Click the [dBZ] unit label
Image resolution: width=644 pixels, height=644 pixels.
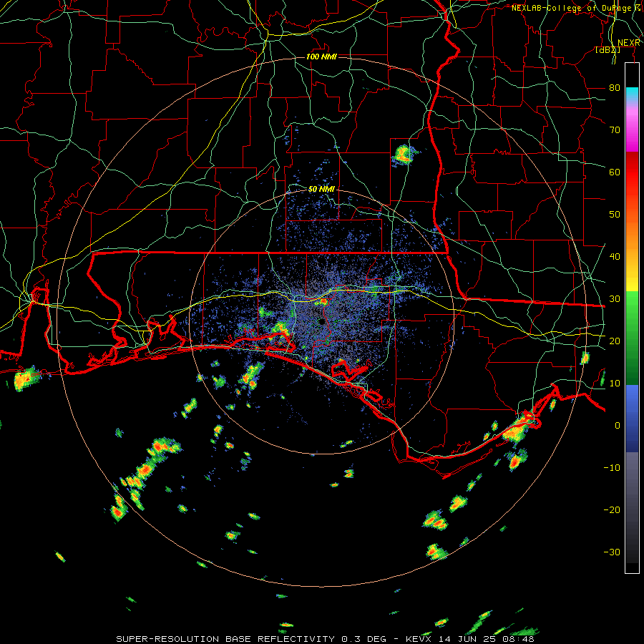pos(608,50)
